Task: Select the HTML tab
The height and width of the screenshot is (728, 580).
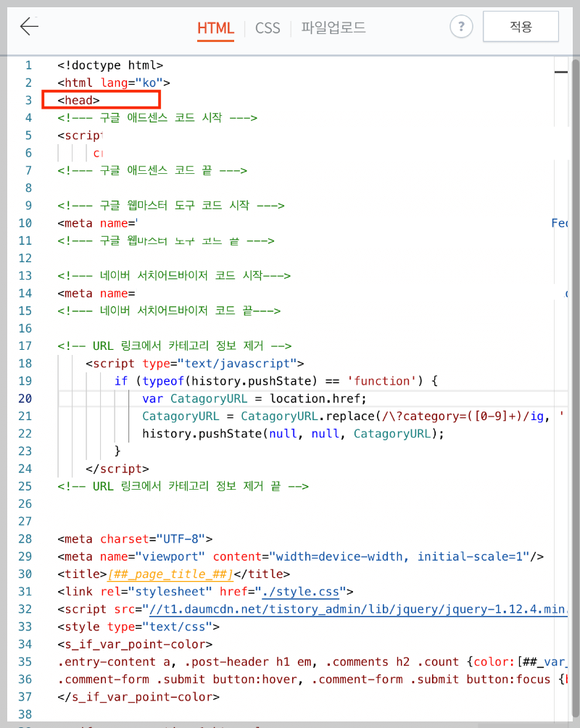Action: point(215,28)
